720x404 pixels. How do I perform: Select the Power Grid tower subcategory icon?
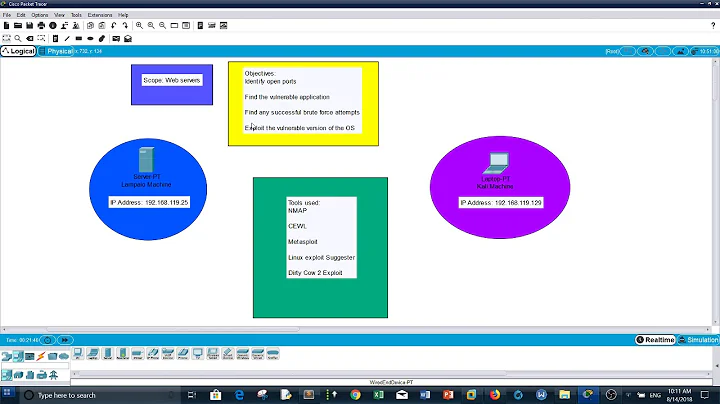(x=53, y=375)
